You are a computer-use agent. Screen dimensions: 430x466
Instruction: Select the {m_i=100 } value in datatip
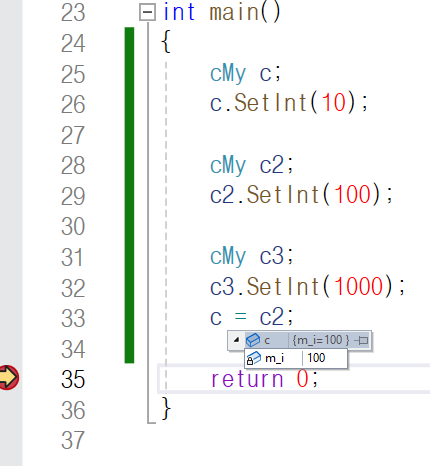click(x=320, y=340)
